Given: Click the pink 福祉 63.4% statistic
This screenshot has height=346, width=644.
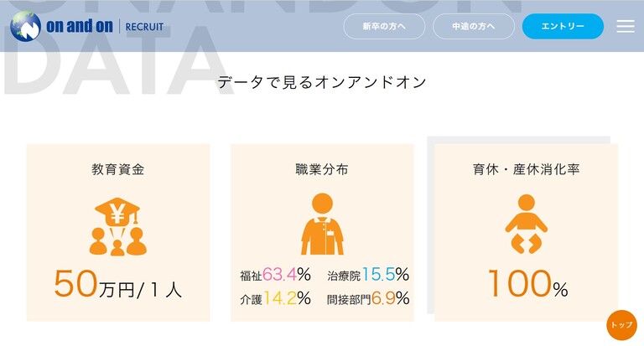Looking at the screenshot, I should click(x=275, y=275).
